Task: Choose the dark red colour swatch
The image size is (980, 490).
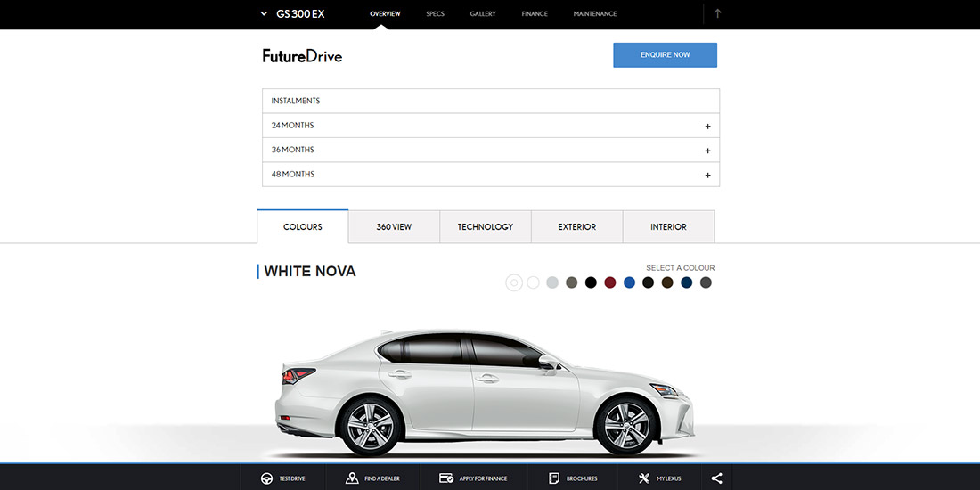Action: click(610, 282)
